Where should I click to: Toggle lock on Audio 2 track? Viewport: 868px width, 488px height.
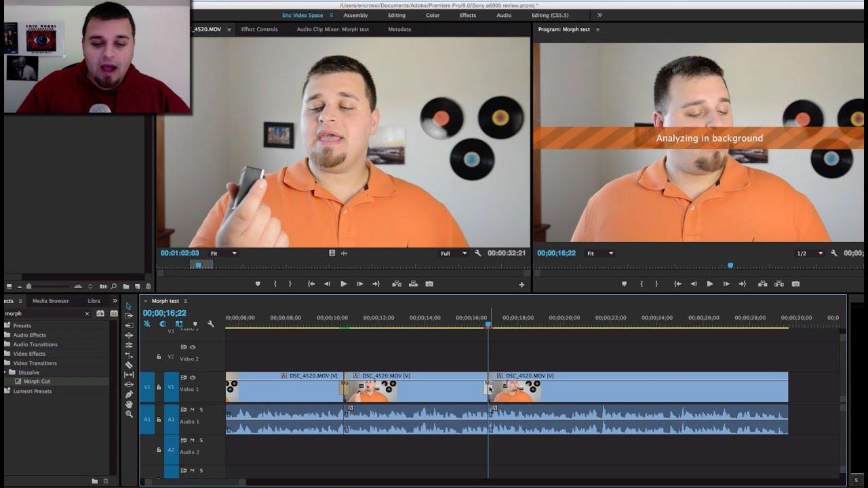pyautogui.click(x=159, y=450)
